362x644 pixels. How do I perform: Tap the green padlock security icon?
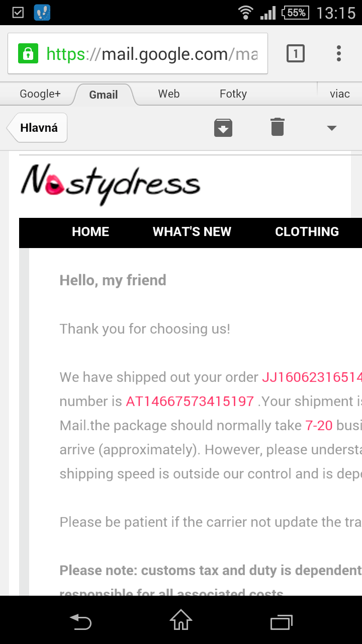pyautogui.click(x=28, y=53)
